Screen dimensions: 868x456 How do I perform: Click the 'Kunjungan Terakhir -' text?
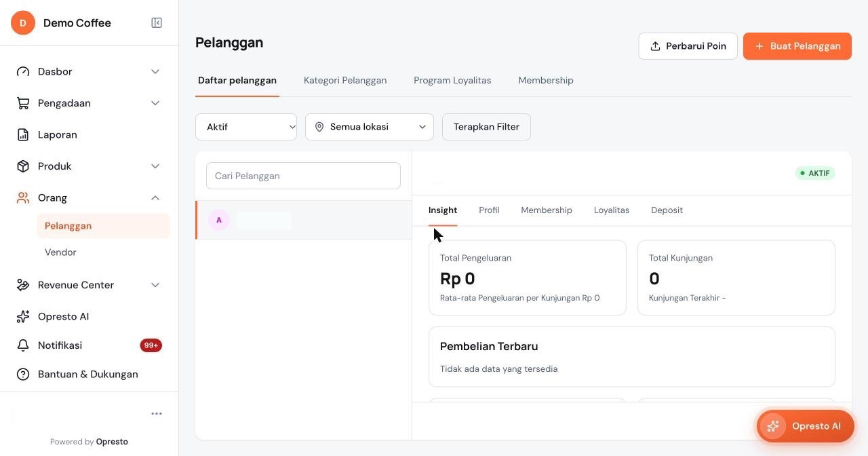688,298
